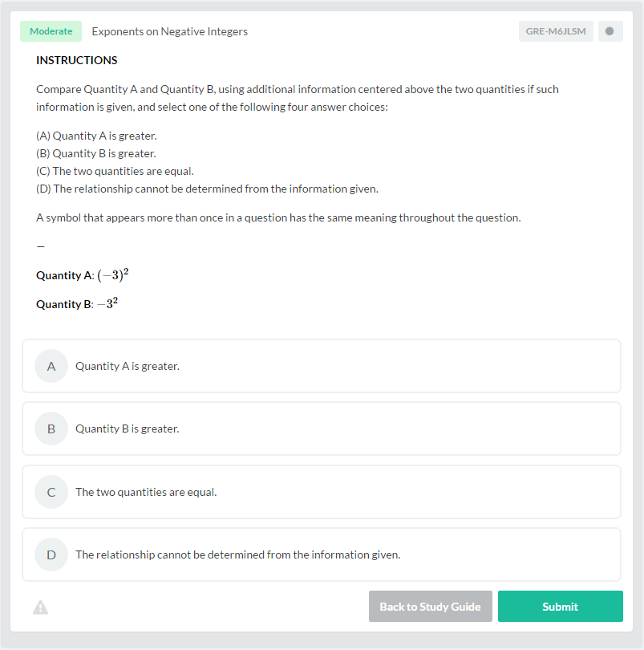The height and width of the screenshot is (650, 644).
Task: Click the gray dot status button
Action: pyautogui.click(x=610, y=31)
